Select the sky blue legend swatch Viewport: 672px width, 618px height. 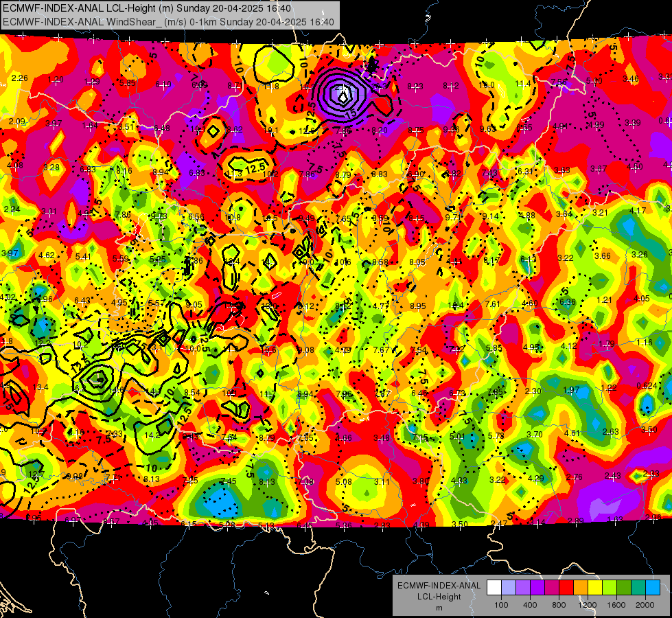(x=653, y=588)
